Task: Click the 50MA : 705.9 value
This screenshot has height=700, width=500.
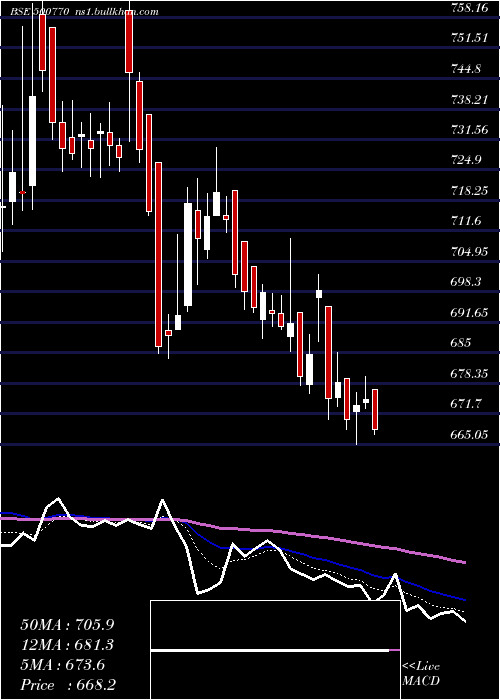Action: (x=65, y=625)
